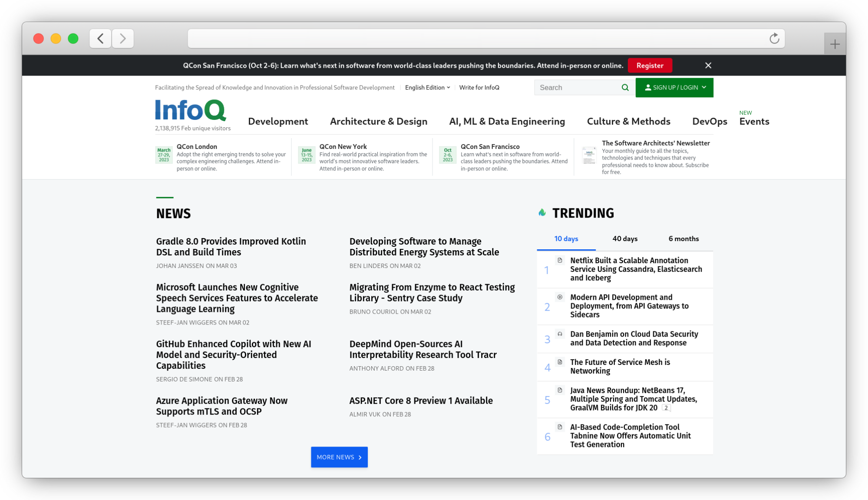Open the Gradle 8.0 Kotlin DSL article
868x500 pixels.
231,247
